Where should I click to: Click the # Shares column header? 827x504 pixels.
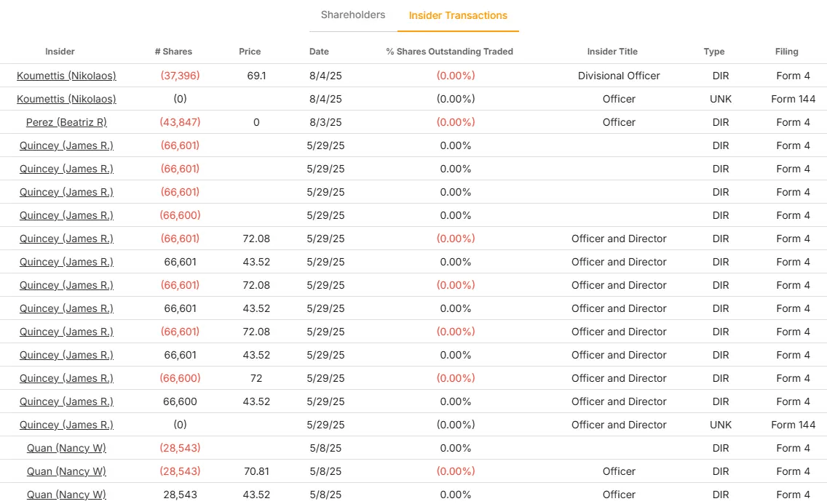click(x=173, y=52)
